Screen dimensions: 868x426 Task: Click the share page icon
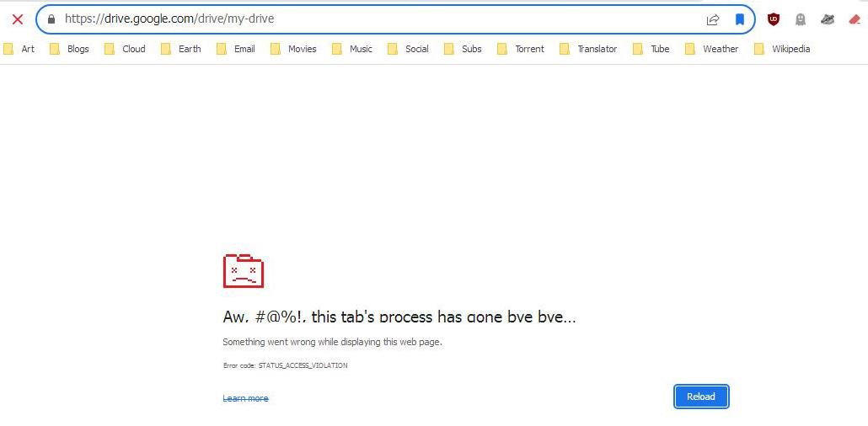coord(712,19)
